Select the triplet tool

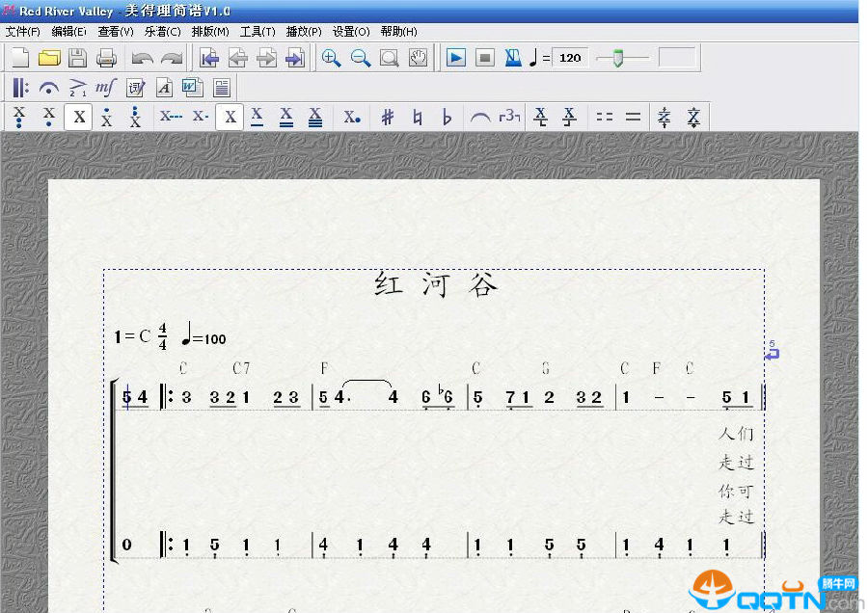[x=510, y=118]
